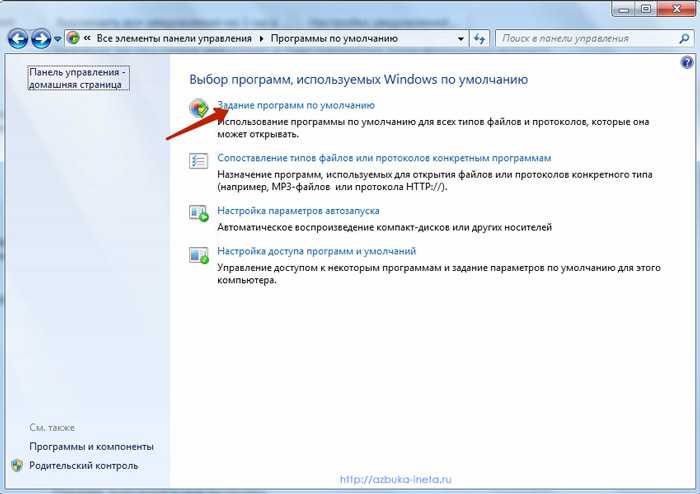Click the refresh button next to address bar
700x494 pixels.
click(479, 39)
